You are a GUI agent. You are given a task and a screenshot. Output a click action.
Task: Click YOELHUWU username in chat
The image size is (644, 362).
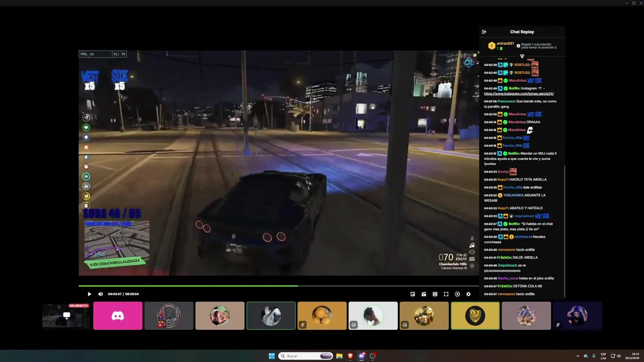coord(513,195)
